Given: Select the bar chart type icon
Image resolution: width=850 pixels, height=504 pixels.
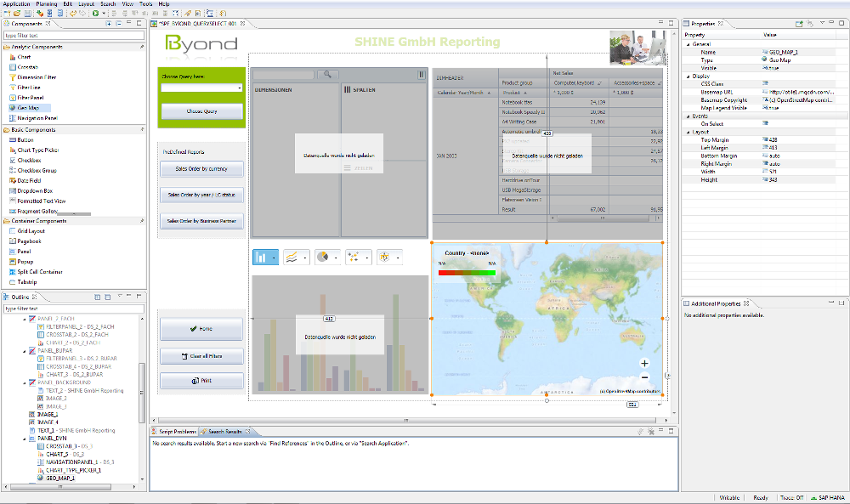Looking at the screenshot, I should [262, 257].
